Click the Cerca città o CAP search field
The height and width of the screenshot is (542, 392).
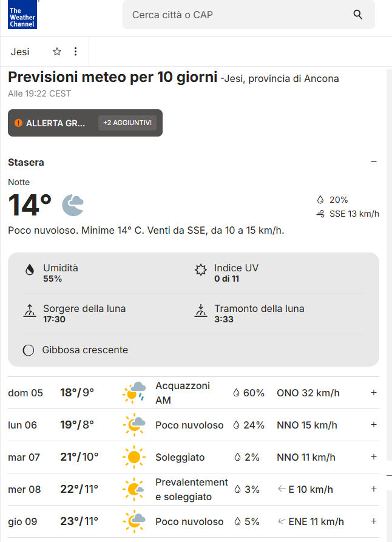(x=237, y=15)
